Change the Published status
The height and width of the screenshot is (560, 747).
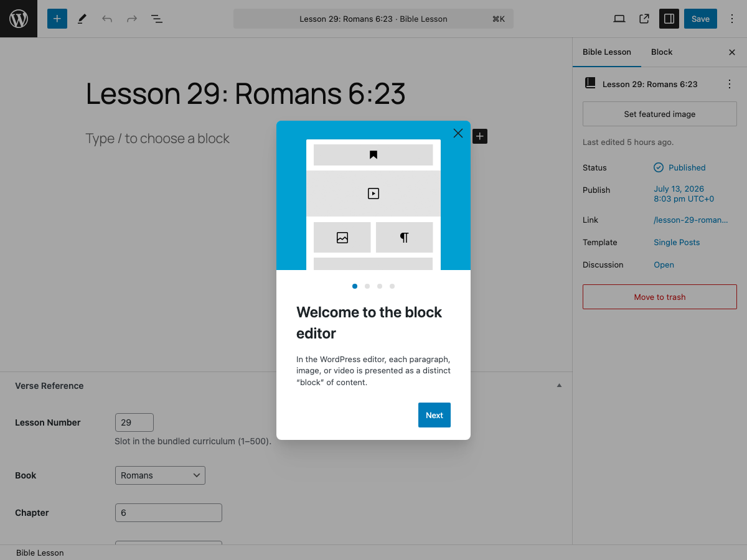click(680, 167)
